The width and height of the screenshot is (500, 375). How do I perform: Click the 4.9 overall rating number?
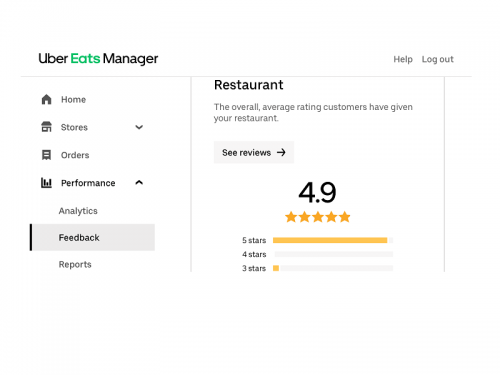point(317,192)
